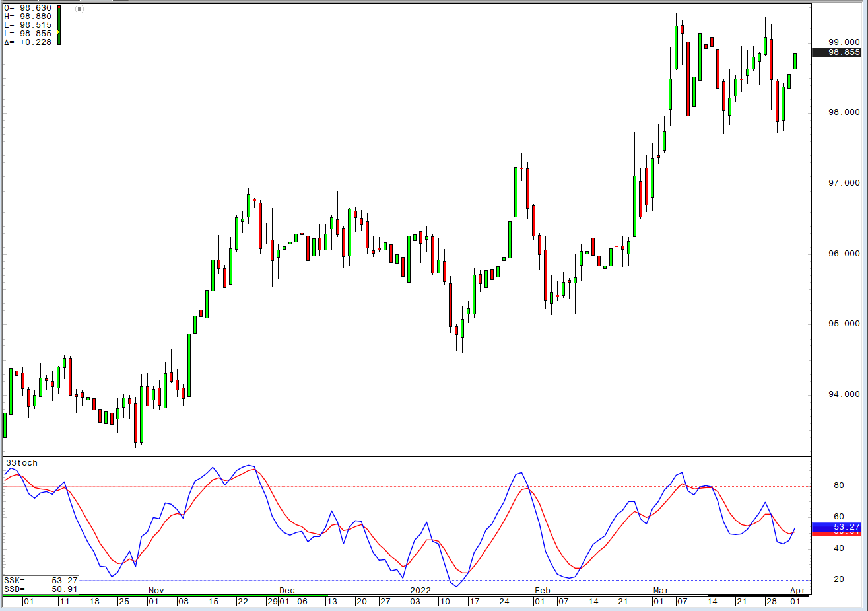Click the 99.000 price axis label
Screen dimensions: 868x611
point(844,42)
